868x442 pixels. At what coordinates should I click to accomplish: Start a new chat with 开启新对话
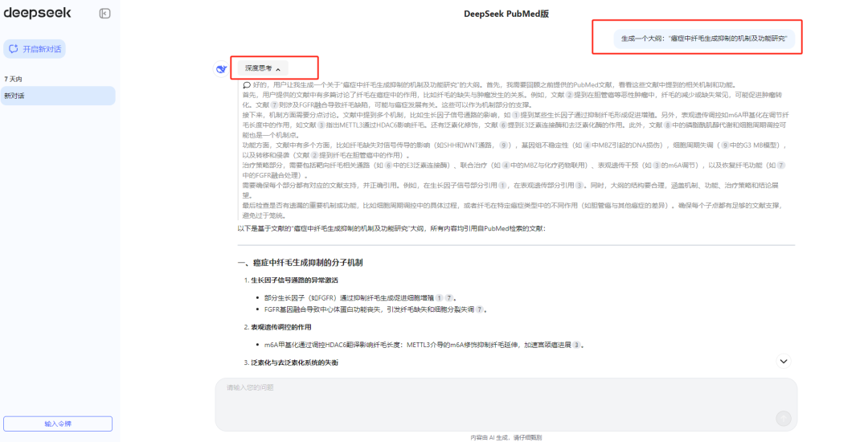35,49
